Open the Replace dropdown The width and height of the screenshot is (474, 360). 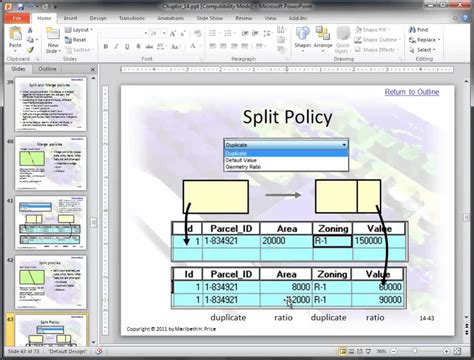(x=424, y=40)
